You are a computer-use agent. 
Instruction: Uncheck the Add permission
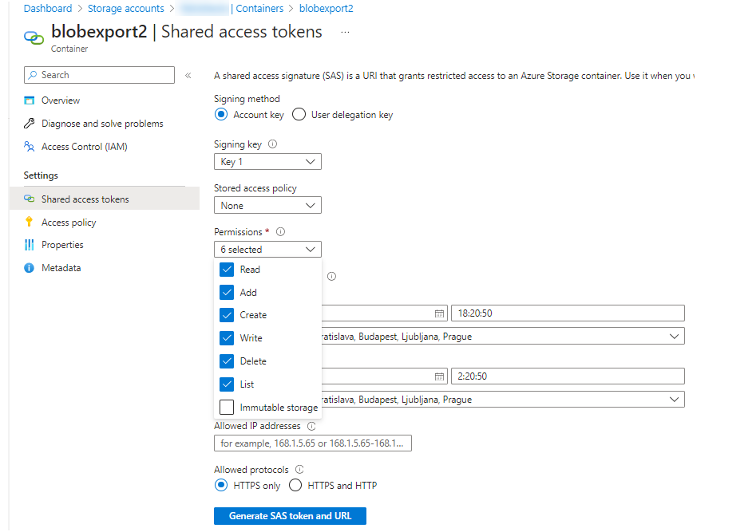click(227, 292)
